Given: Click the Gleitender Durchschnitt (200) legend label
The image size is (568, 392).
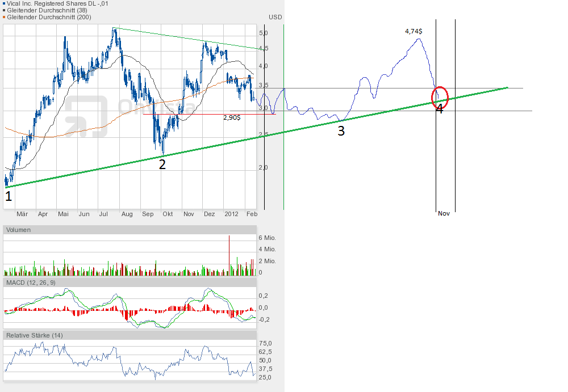Looking at the screenshot, I should pos(49,17).
